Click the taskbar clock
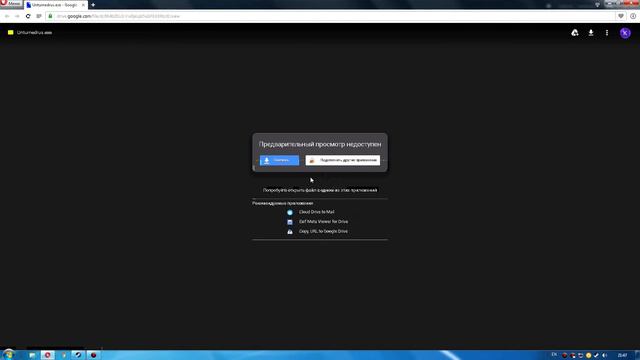 click(622, 356)
